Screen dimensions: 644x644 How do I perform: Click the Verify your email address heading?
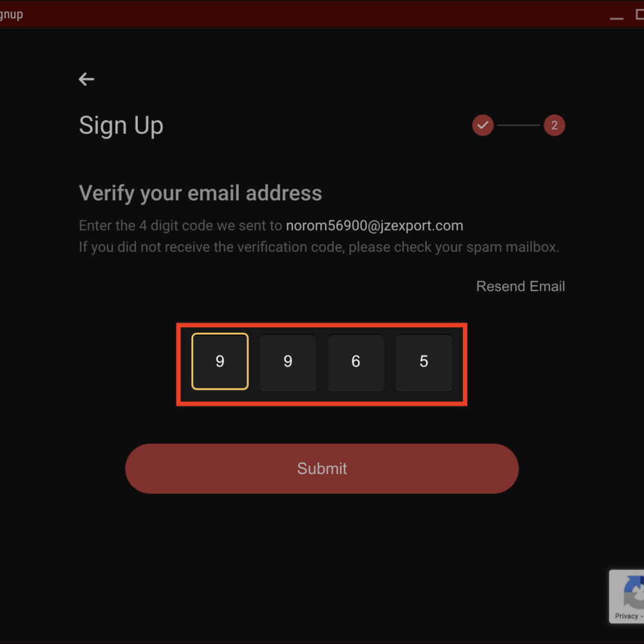click(200, 193)
